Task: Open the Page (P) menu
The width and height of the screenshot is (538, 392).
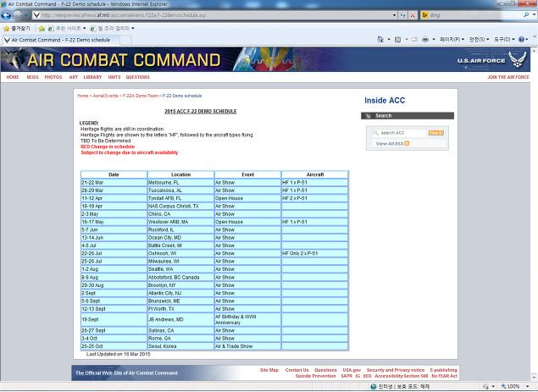Action: [x=452, y=40]
